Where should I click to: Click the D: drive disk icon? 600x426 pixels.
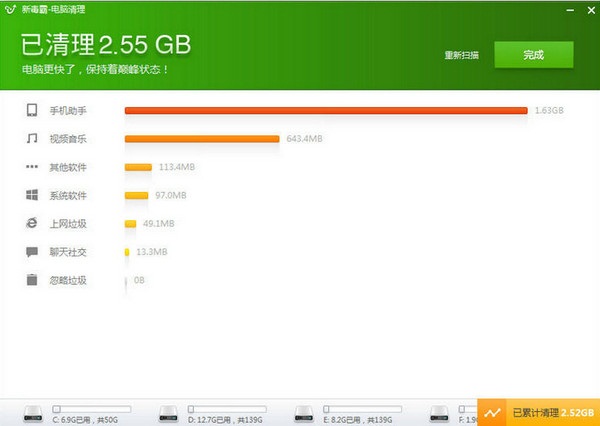pyautogui.click(x=168, y=414)
